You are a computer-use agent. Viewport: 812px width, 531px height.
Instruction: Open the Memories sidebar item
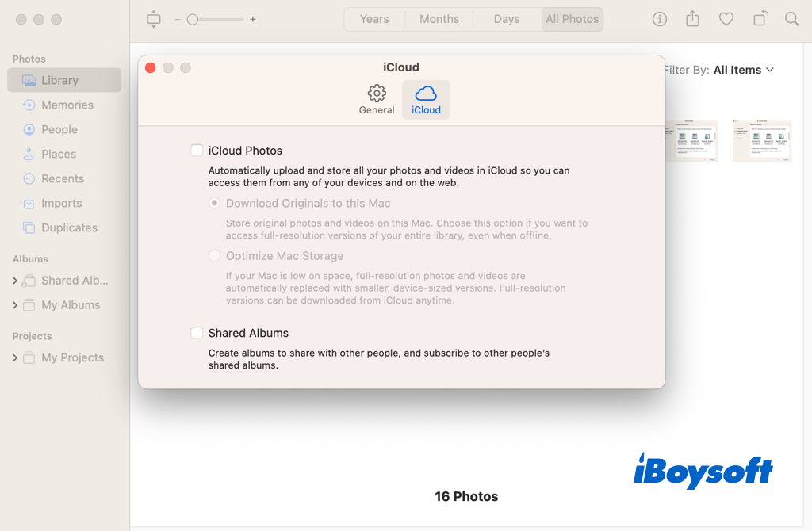point(67,105)
